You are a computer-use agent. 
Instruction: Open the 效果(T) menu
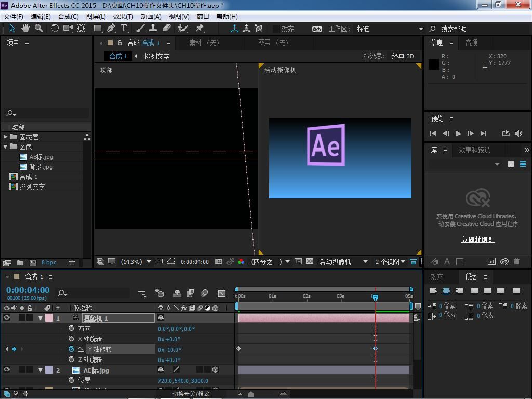[x=123, y=16]
